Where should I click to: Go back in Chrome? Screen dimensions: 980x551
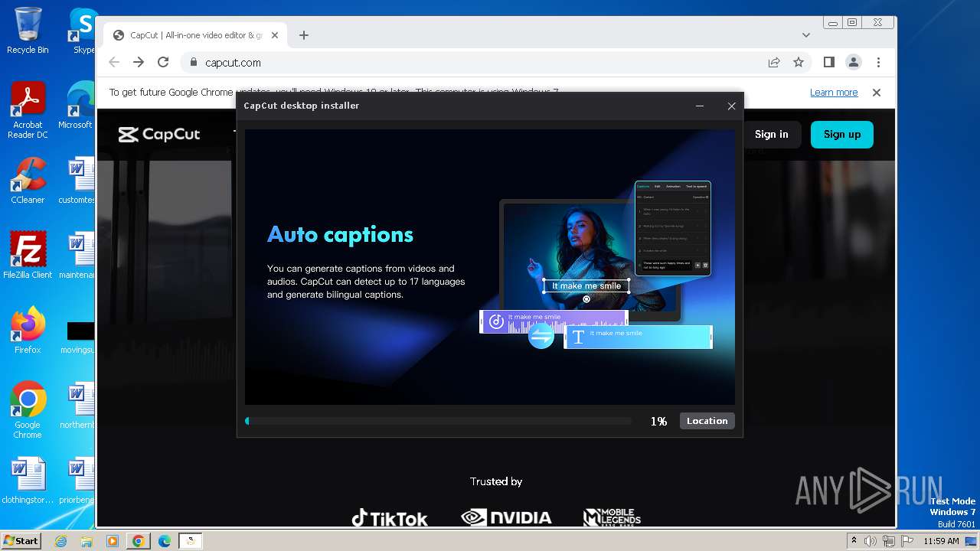[114, 63]
